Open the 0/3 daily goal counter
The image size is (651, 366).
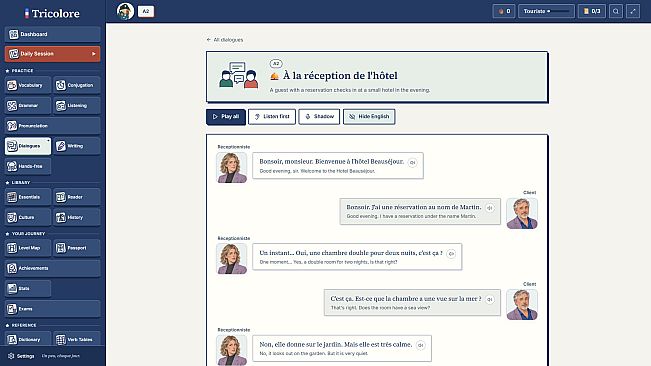(592, 11)
